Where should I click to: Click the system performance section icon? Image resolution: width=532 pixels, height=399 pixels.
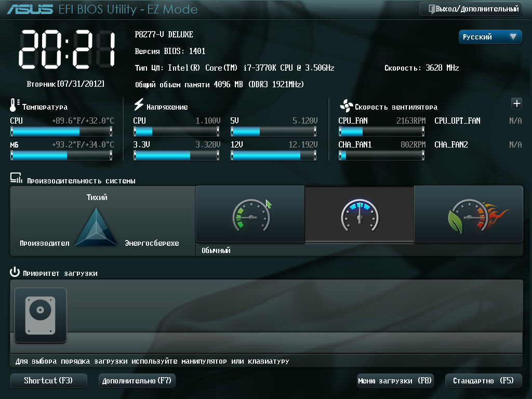pos(16,178)
